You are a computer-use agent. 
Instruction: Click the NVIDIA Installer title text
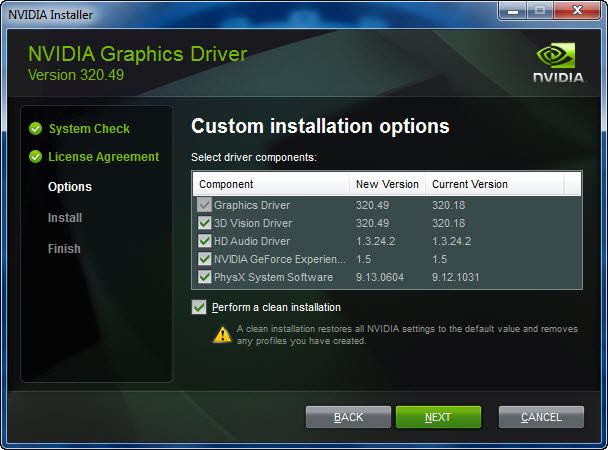pyautogui.click(x=50, y=15)
